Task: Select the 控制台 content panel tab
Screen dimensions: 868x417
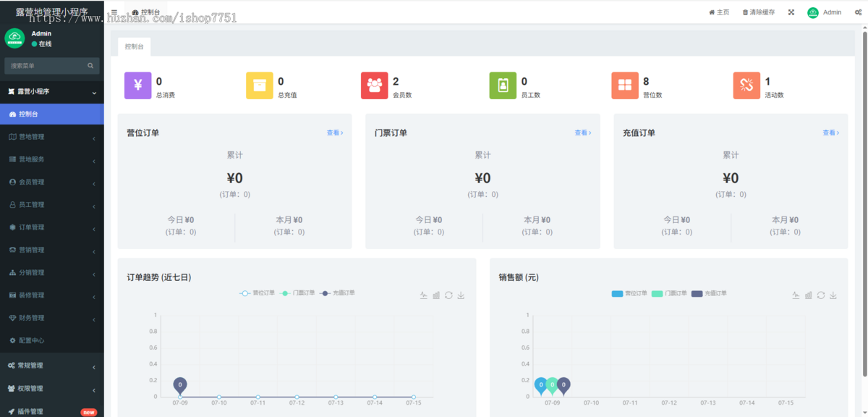Action: coord(135,46)
